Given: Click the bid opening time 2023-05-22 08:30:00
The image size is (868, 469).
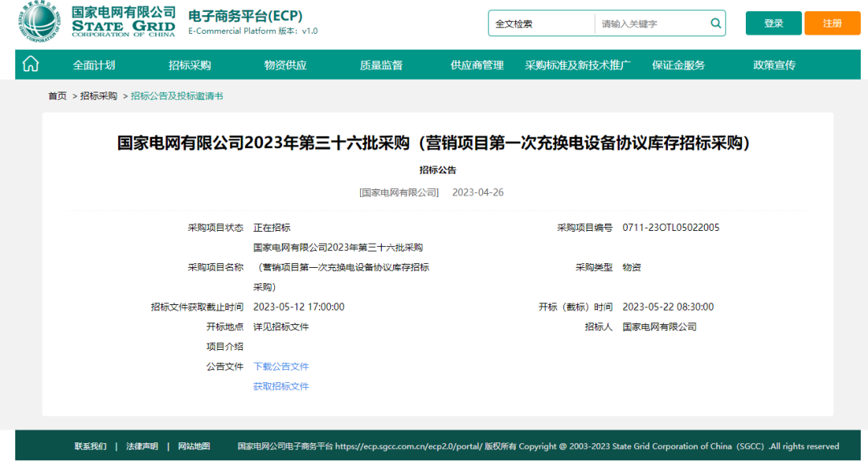Looking at the screenshot, I should tap(668, 306).
